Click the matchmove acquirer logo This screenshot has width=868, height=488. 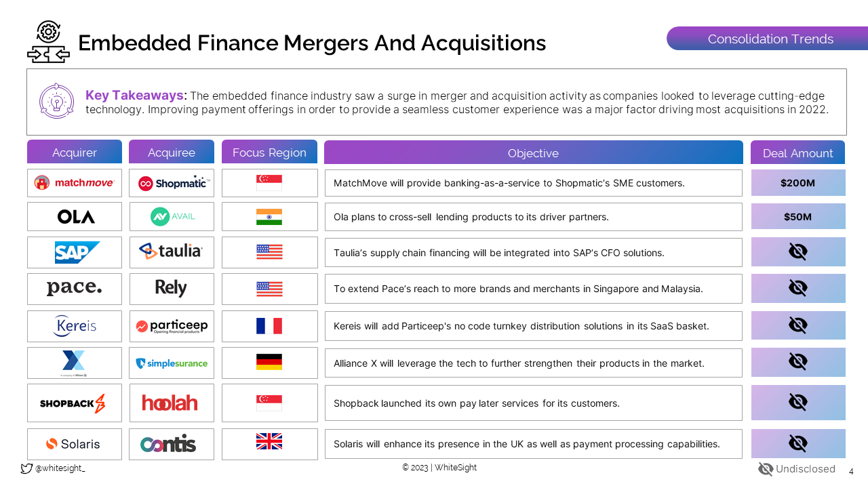coord(75,183)
